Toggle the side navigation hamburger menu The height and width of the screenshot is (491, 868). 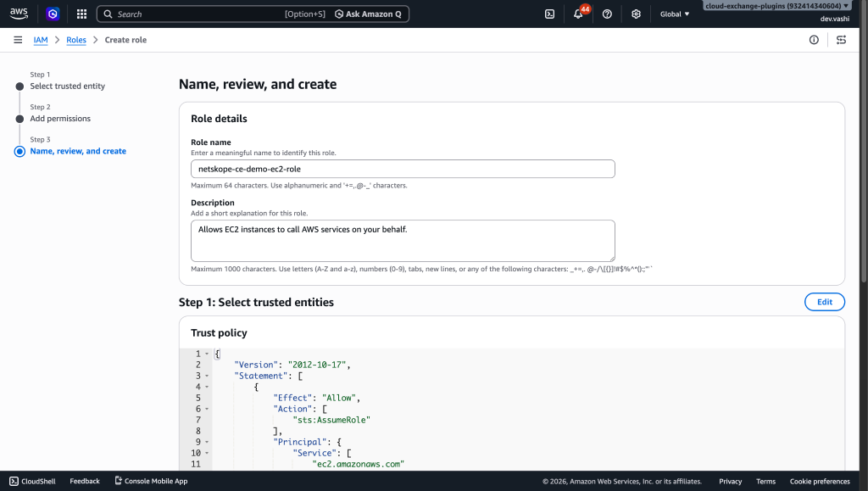(x=18, y=40)
